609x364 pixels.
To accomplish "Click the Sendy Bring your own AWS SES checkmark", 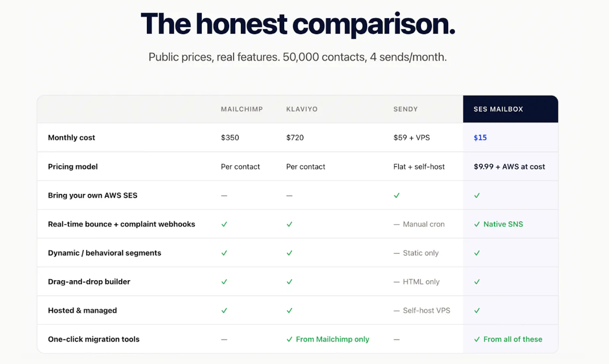I will click(397, 196).
